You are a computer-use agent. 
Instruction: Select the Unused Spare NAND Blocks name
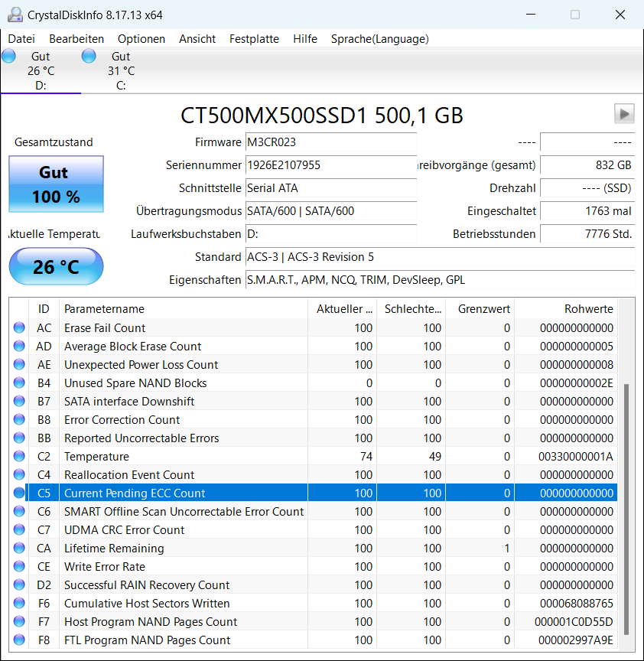coord(135,383)
